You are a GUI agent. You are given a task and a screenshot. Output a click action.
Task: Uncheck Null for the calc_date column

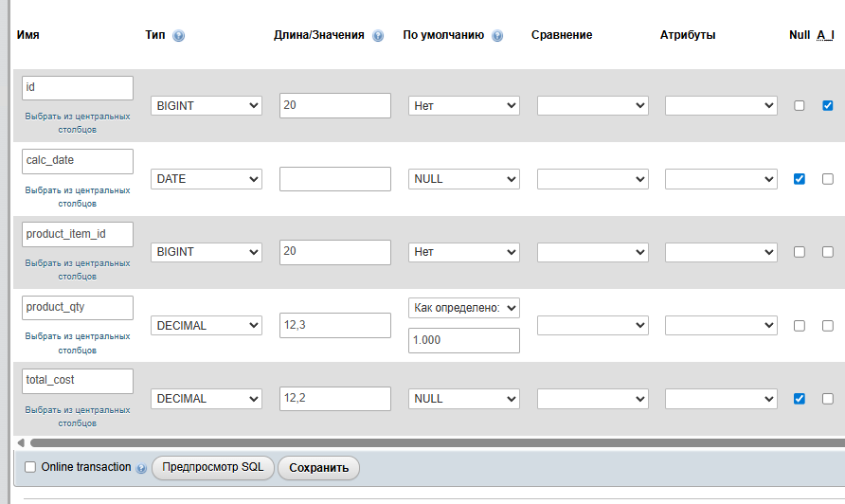tap(799, 179)
